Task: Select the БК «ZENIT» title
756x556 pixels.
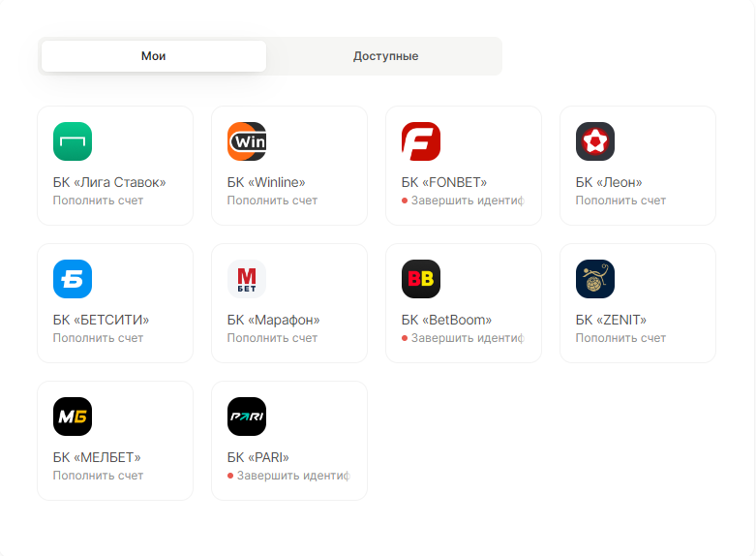Action: (611, 320)
